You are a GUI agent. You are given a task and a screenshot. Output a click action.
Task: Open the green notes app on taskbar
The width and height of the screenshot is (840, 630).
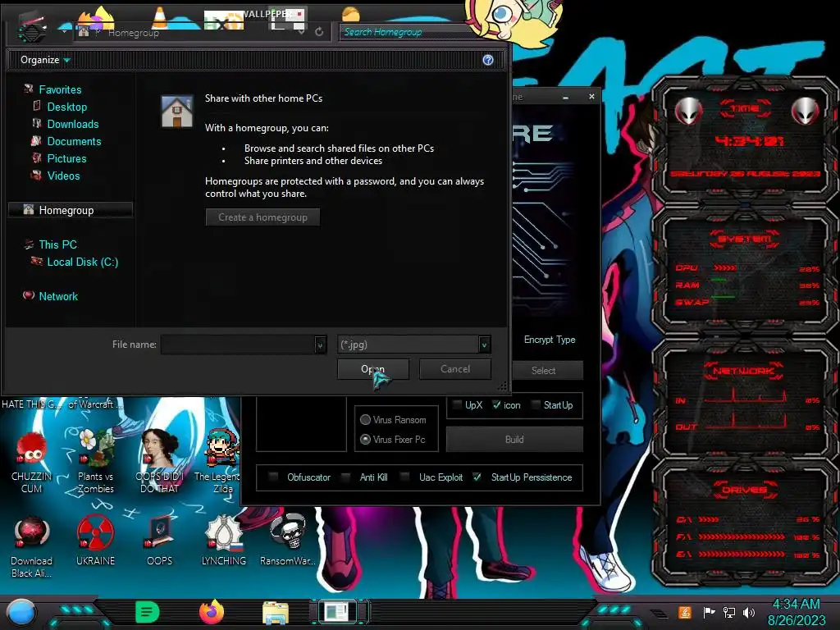pyautogui.click(x=148, y=612)
